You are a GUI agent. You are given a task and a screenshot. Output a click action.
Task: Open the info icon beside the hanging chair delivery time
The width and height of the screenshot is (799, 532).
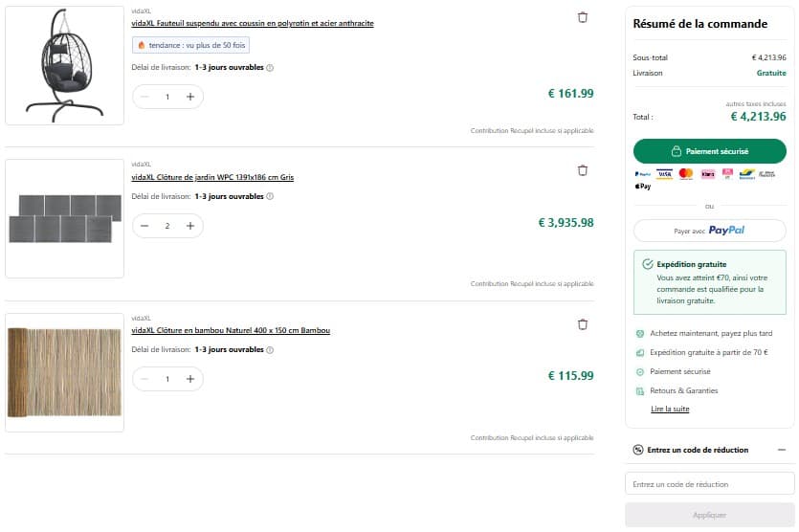tap(270, 67)
